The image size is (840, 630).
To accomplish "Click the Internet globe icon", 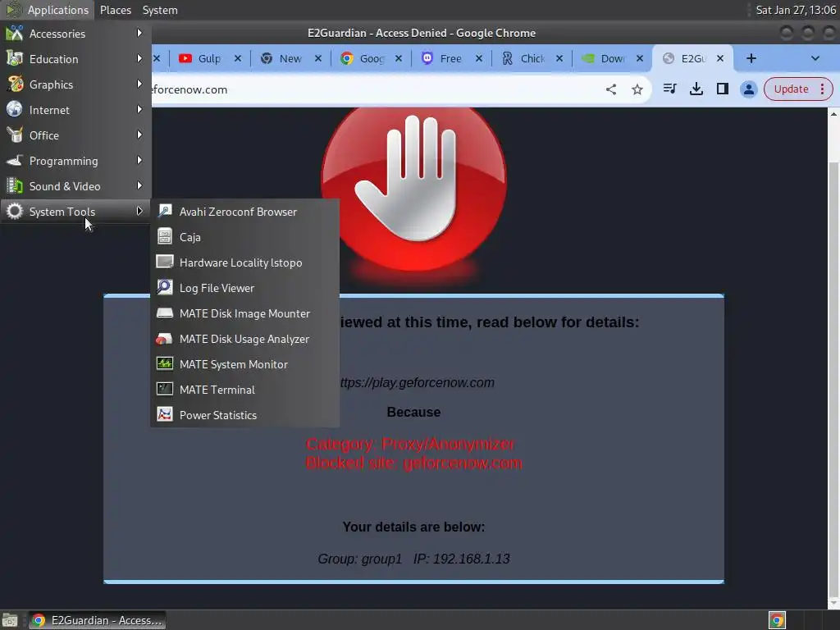I will [x=15, y=109].
